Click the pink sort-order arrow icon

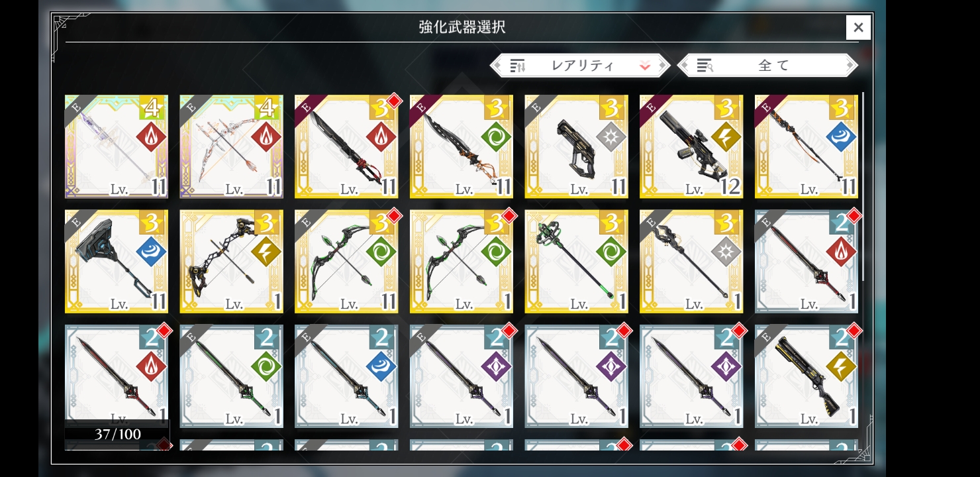(x=645, y=66)
